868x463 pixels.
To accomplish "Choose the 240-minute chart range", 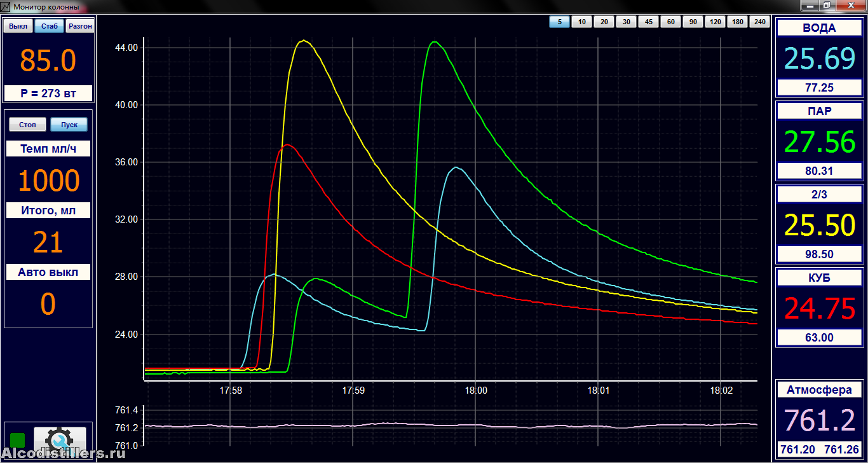I will click(x=759, y=22).
